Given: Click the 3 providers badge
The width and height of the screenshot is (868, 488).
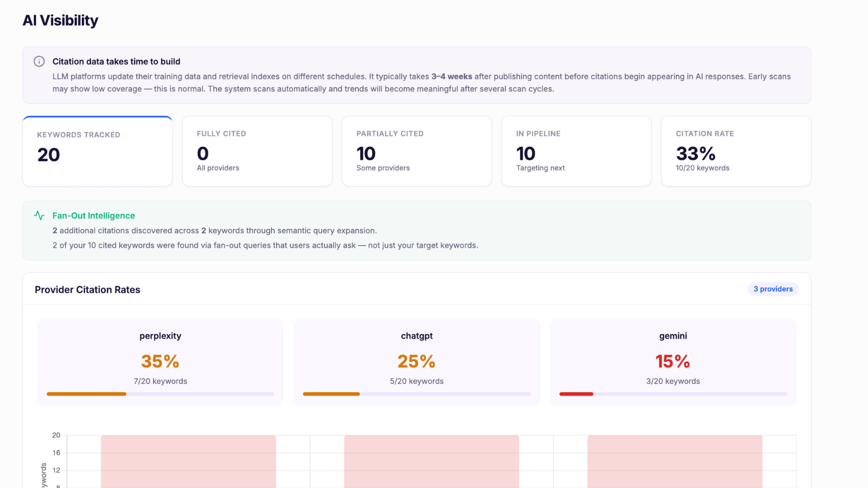Looking at the screenshot, I should tap(773, 289).
